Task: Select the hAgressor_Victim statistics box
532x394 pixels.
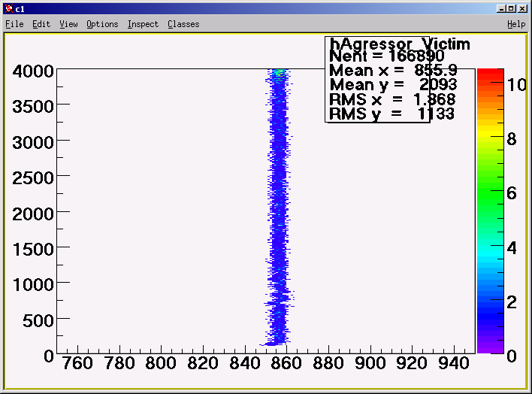Action: tap(377, 80)
